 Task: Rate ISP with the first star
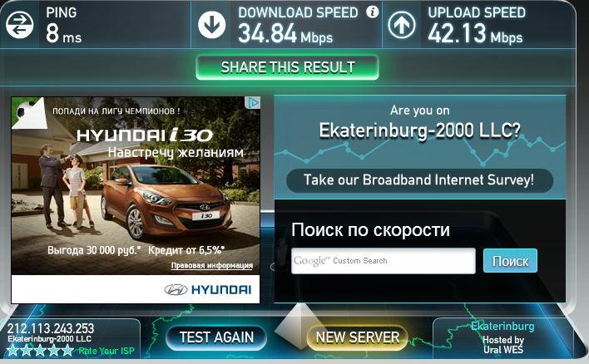[x=12, y=351]
